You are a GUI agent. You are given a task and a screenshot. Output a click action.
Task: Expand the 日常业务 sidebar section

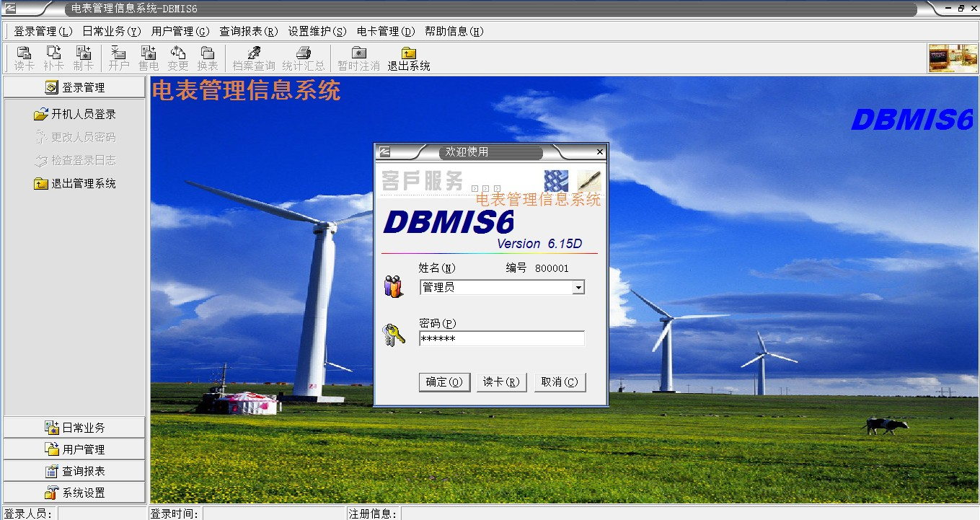click(74, 428)
